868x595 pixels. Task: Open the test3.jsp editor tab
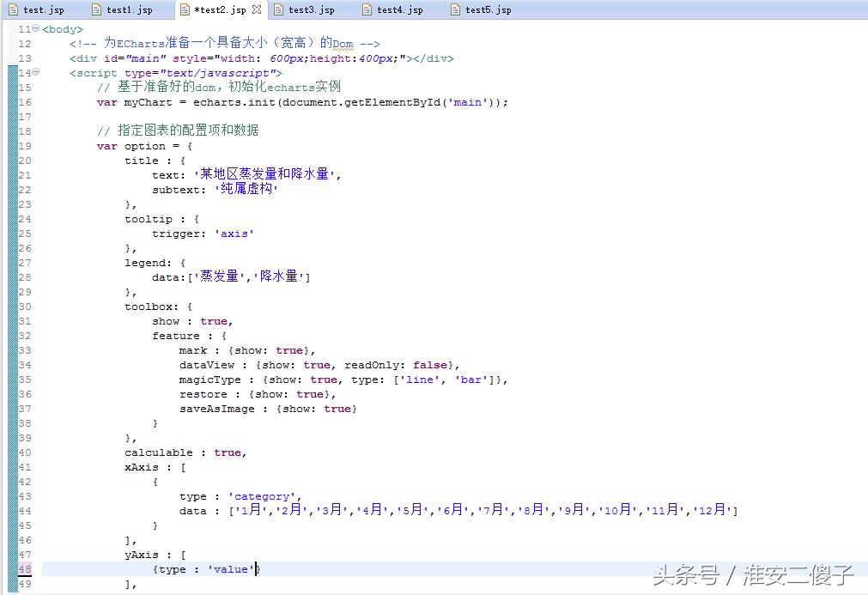(x=305, y=9)
